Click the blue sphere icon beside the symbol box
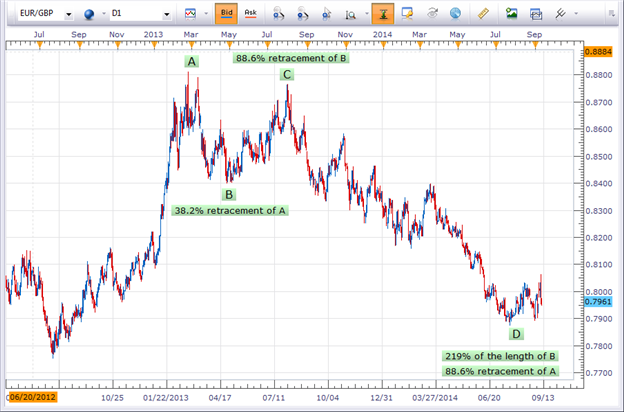This screenshot has width=624, height=412. [x=89, y=14]
